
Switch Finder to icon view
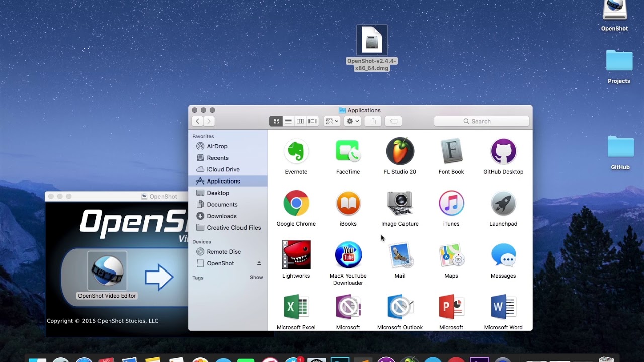276,121
